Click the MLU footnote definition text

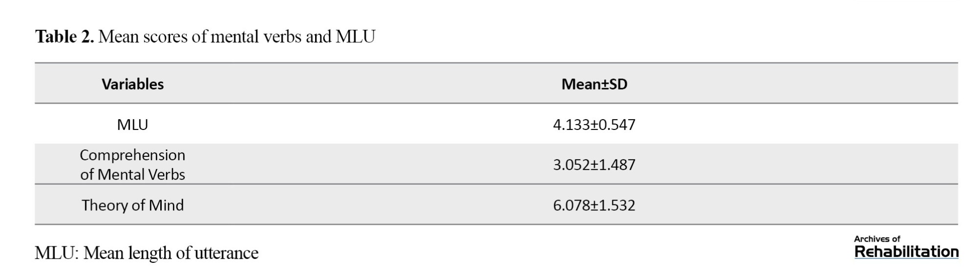click(x=147, y=253)
